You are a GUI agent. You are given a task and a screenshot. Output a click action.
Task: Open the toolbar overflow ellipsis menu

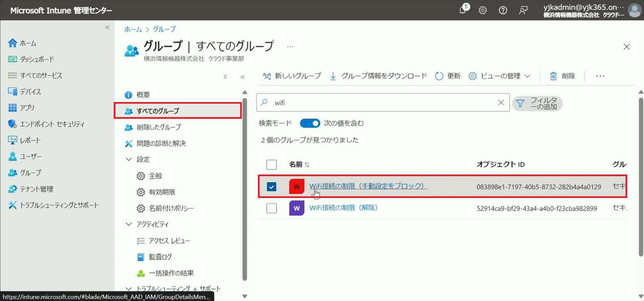click(x=600, y=76)
